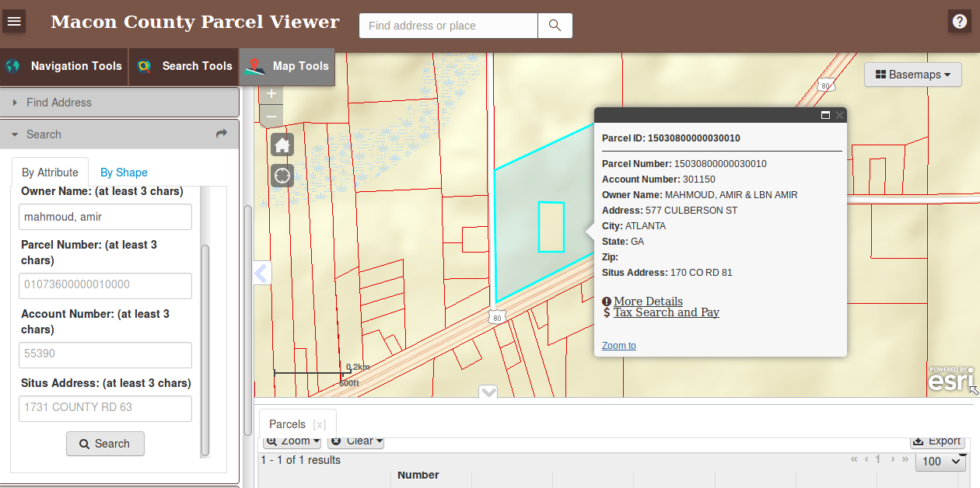Go to the next results page

[x=891, y=459]
